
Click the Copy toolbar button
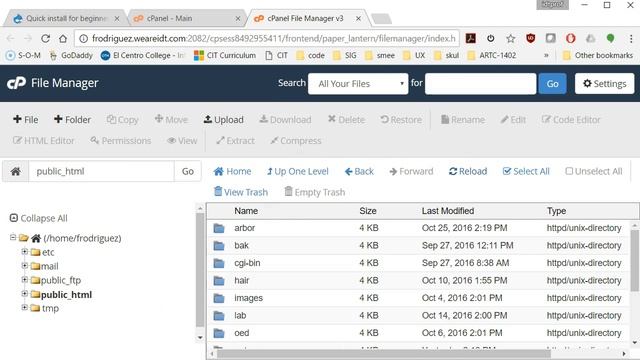tap(122, 120)
